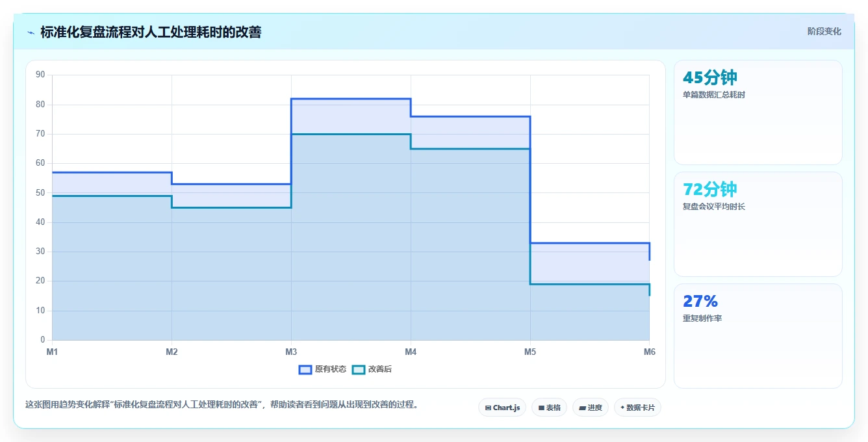This screenshot has height=442, width=868.
Task: Select the 表格 tag chip
Action: 549,408
